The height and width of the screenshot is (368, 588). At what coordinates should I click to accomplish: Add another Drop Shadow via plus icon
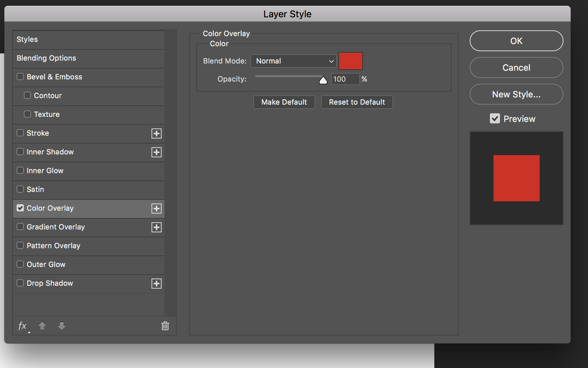tap(156, 284)
